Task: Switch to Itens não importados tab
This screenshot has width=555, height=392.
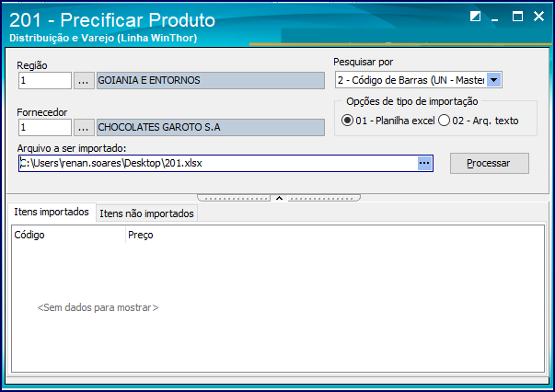Action: 146,213
